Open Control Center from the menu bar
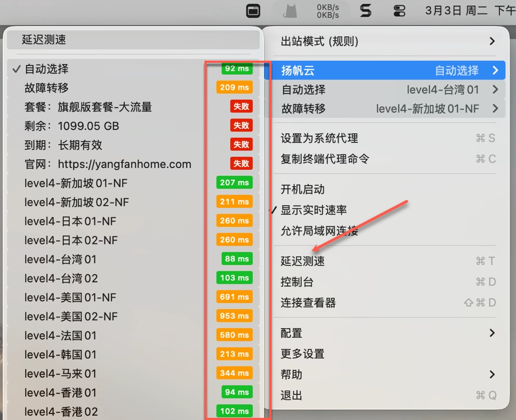This screenshot has height=420, width=516. click(x=399, y=11)
